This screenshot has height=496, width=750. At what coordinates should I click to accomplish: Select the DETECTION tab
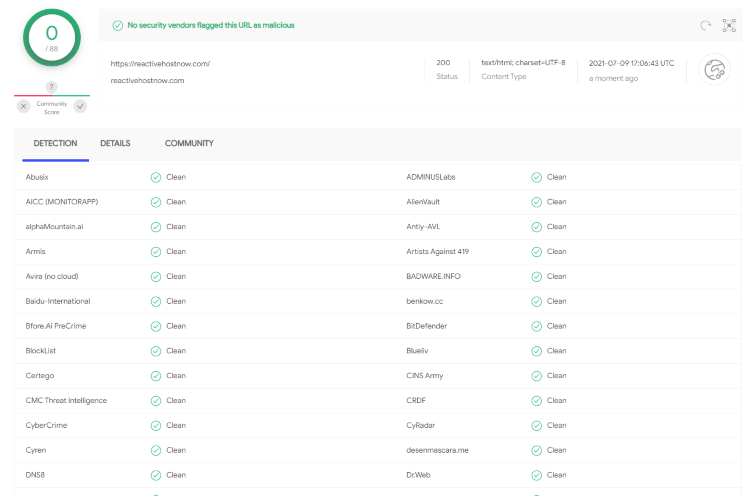coord(55,143)
